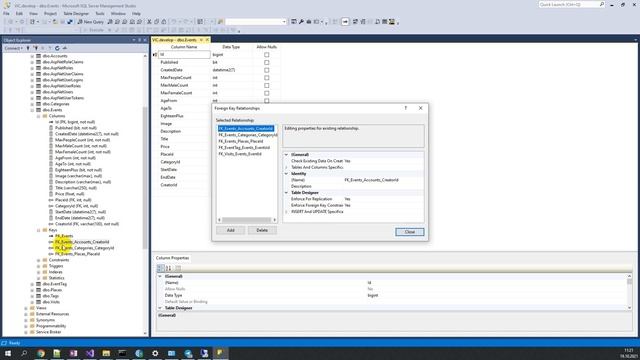Collapse the dbo.Events tree node
640x360 pixels.
click(32, 110)
